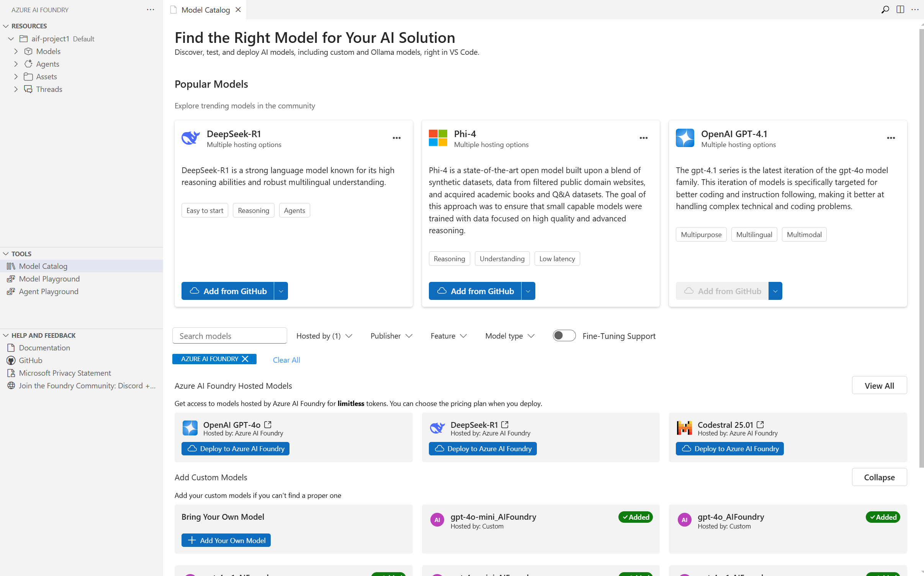Open the Publisher filter dropdown
This screenshot has height=576, width=924.
click(391, 336)
